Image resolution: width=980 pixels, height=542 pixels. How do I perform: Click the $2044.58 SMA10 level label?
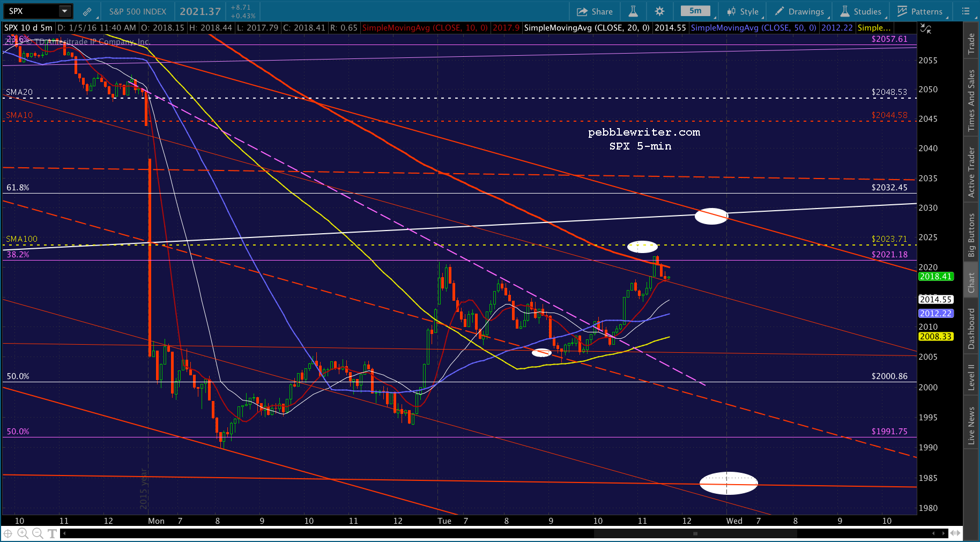point(889,115)
